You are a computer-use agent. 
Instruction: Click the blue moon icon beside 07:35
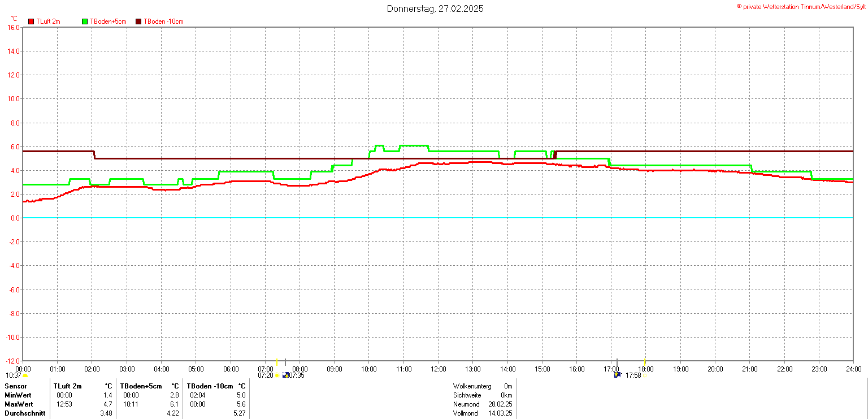pos(285,375)
